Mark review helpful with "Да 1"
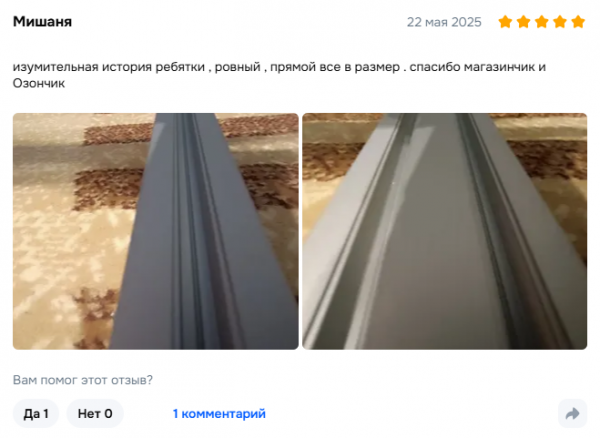Viewport: 600px width, 438px height. click(x=36, y=414)
